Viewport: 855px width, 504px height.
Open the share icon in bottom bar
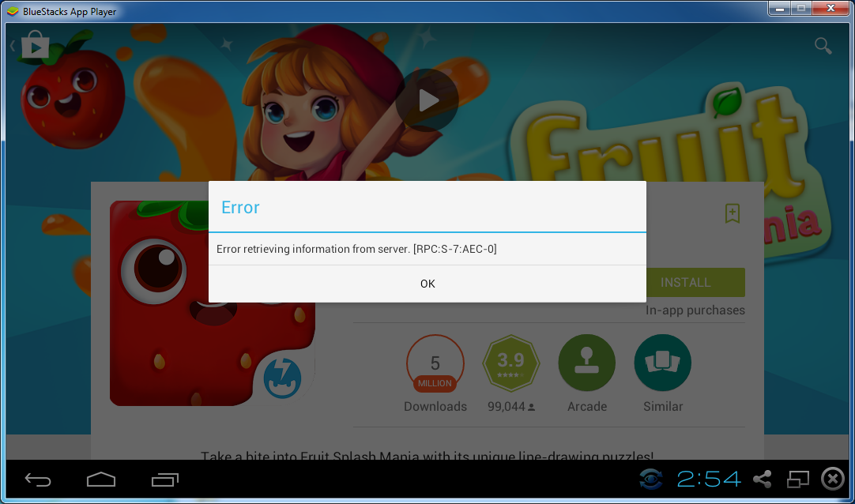point(763,480)
